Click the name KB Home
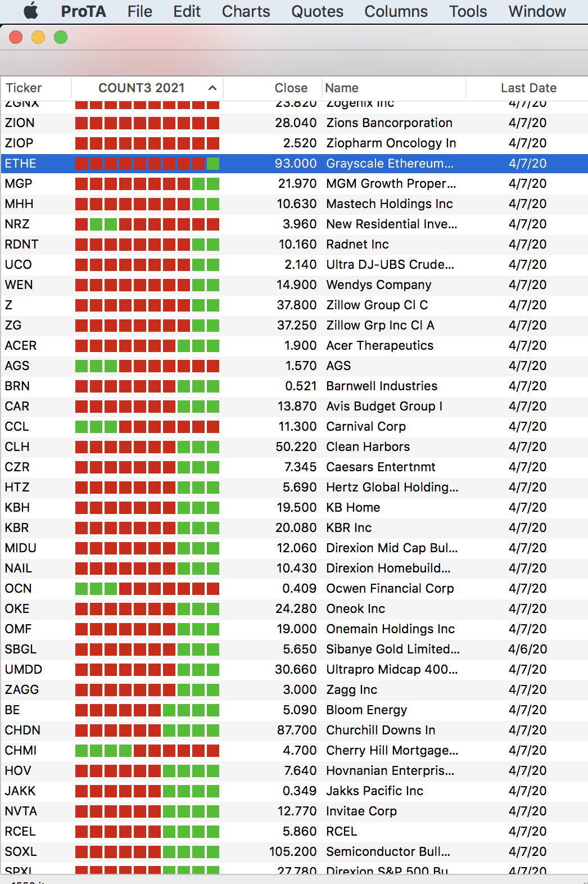 click(x=353, y=508)
